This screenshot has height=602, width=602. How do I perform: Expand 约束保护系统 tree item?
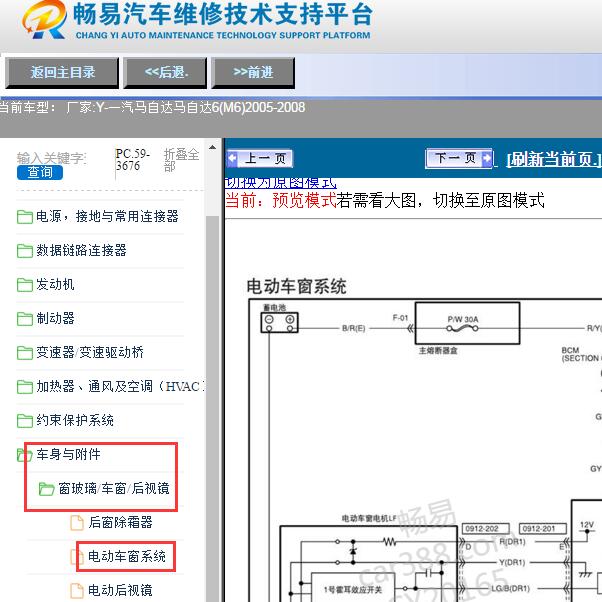(x=75, y=420)
